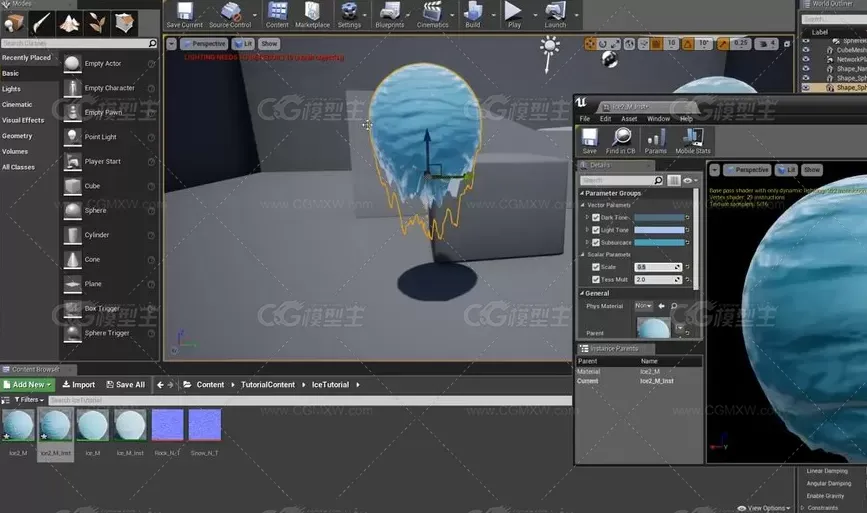
Task: Open Source Control in main toolbar
Action: point(230,15)
